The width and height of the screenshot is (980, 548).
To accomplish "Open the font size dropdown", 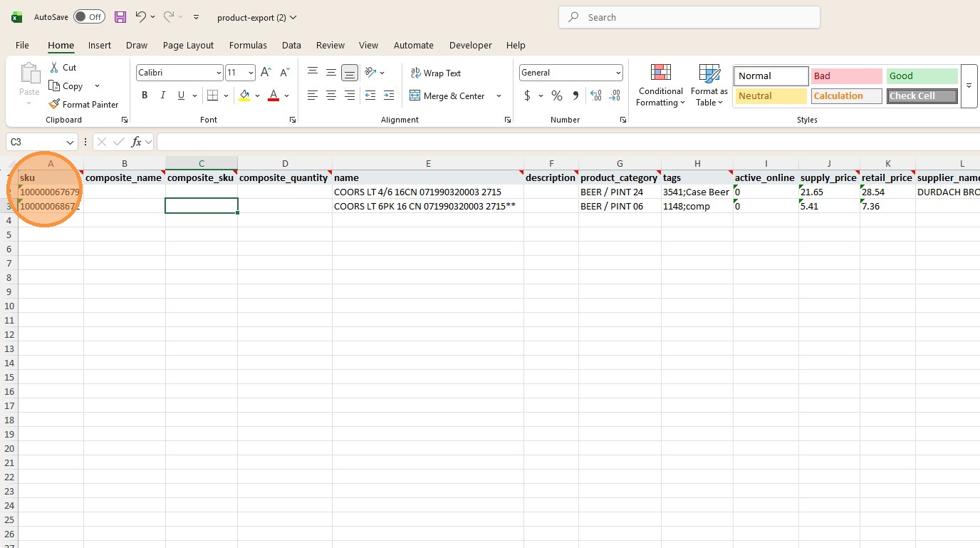I will tap(251, 73).
